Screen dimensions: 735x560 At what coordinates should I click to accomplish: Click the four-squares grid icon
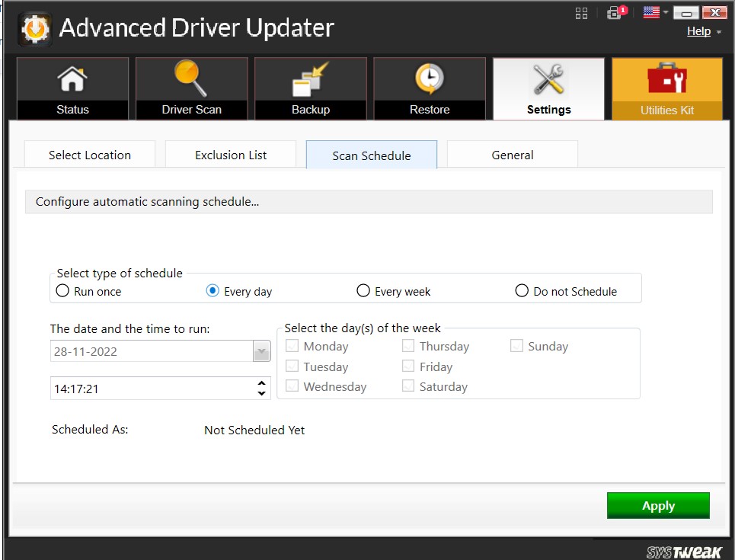pyautogui.click(x=582, y=13)
